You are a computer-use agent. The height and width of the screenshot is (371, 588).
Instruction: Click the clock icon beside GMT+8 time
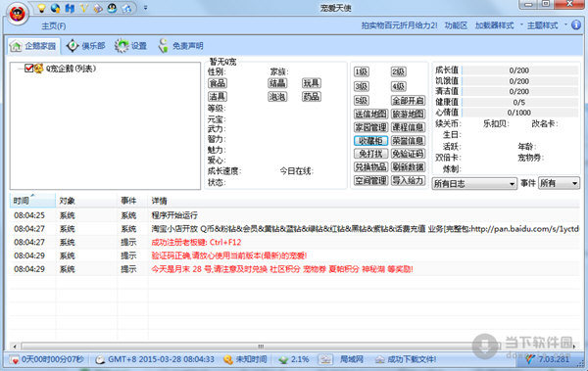tap(100, 360)
